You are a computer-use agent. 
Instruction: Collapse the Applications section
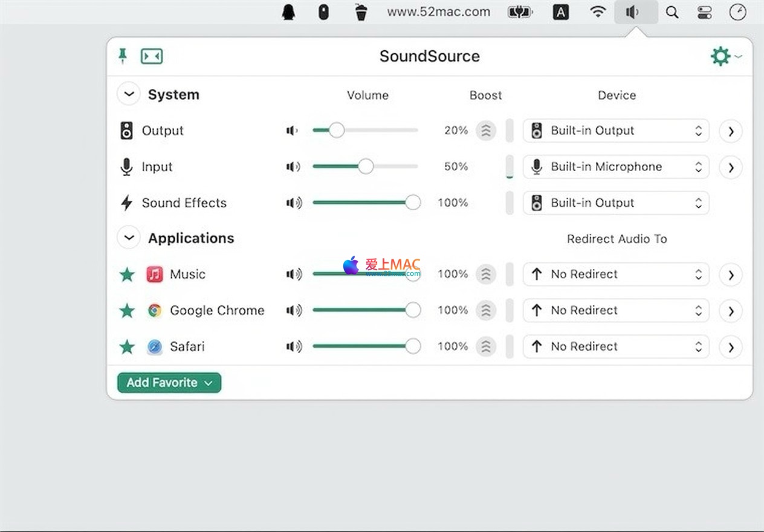(128, 238)
